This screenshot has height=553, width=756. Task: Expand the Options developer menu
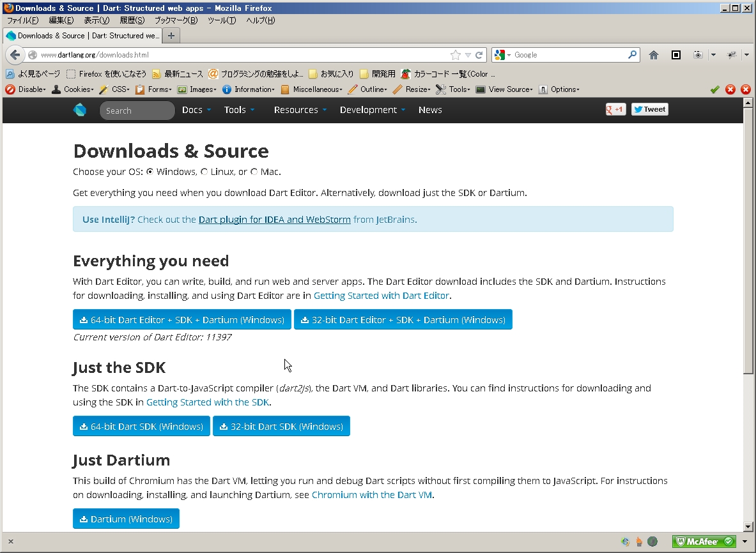(x=559, y=89)
